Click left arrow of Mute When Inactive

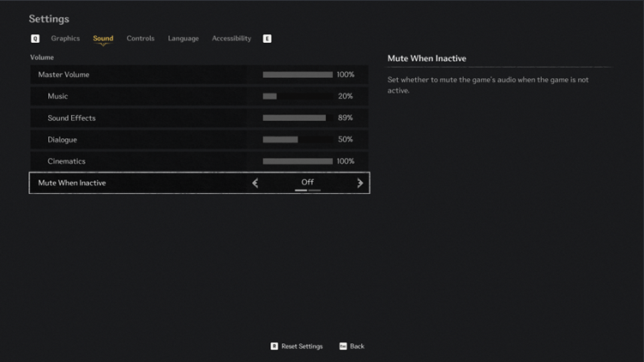point(255,183)
